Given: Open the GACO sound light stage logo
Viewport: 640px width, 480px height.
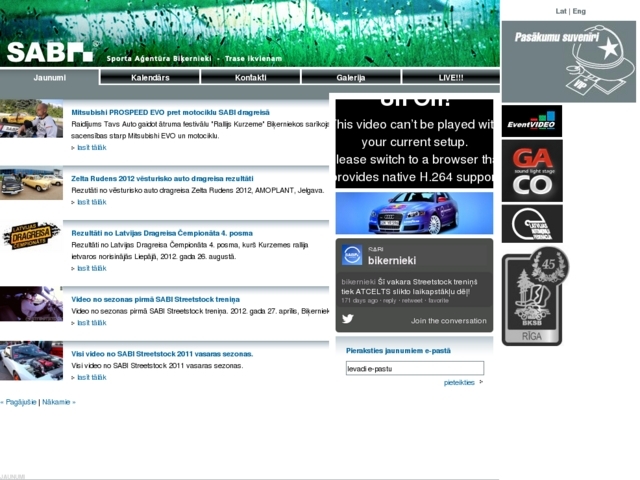Looking at the screenshot, I should point(532,171).
